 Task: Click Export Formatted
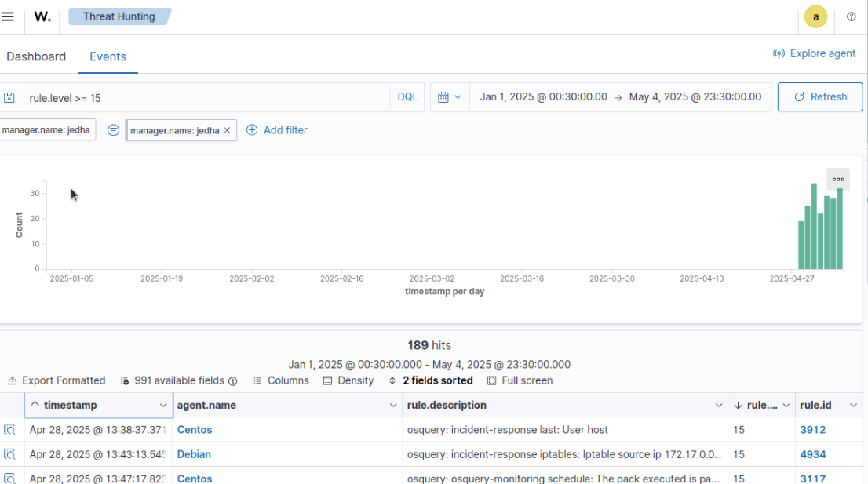(57, 380)
